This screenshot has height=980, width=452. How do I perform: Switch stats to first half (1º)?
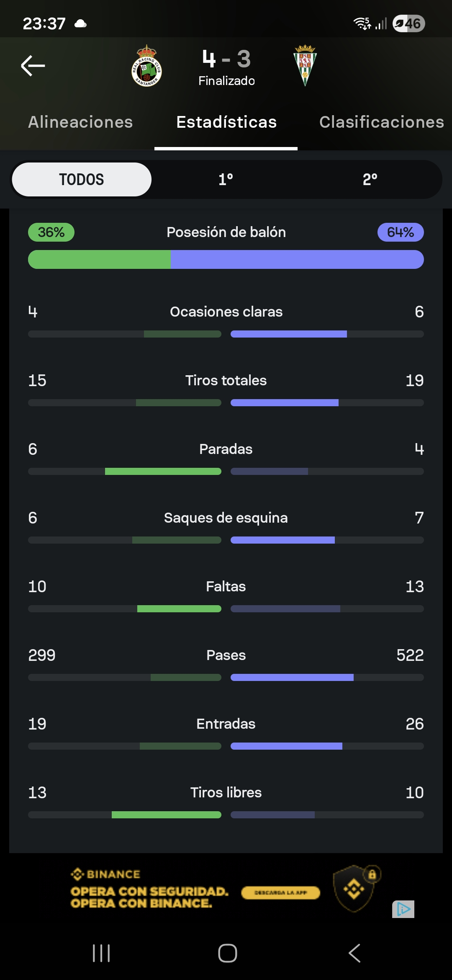tap(226, 180)
